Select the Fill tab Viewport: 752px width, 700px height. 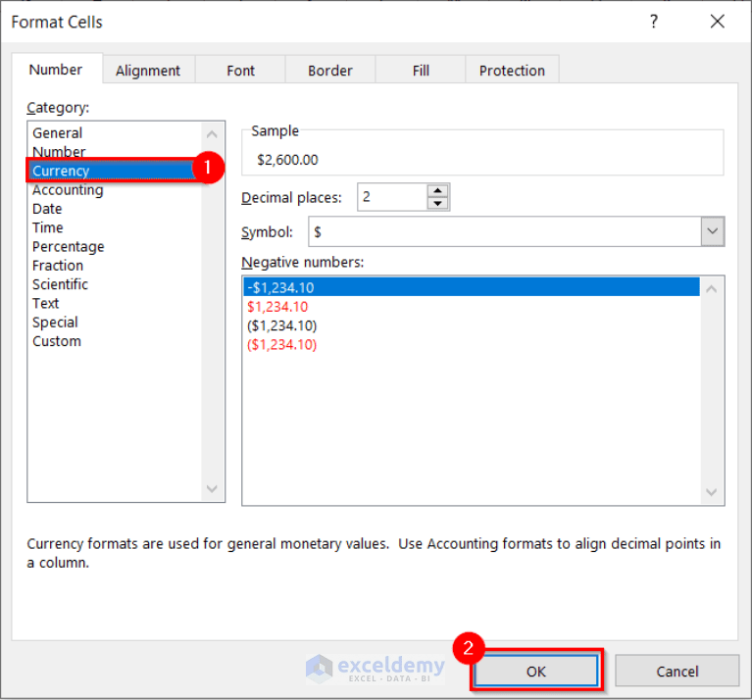pyautogui.click(x=421, y=71)
